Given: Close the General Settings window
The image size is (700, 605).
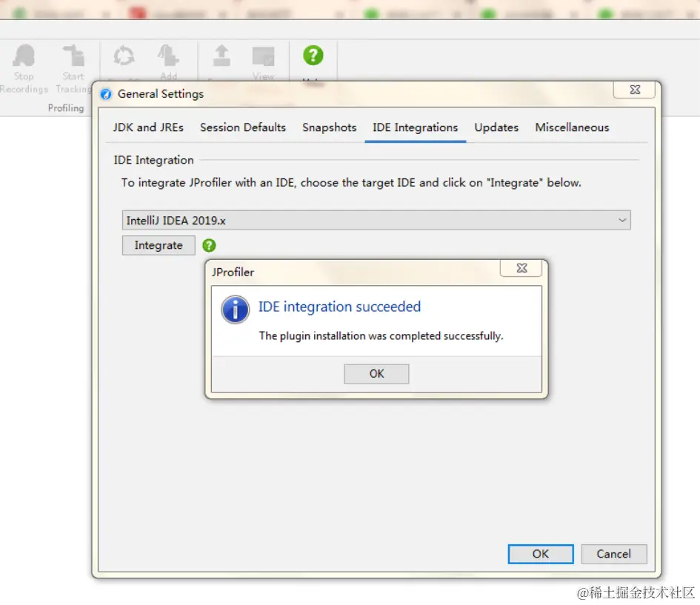Looking at the screenshot, I should 634,90.
